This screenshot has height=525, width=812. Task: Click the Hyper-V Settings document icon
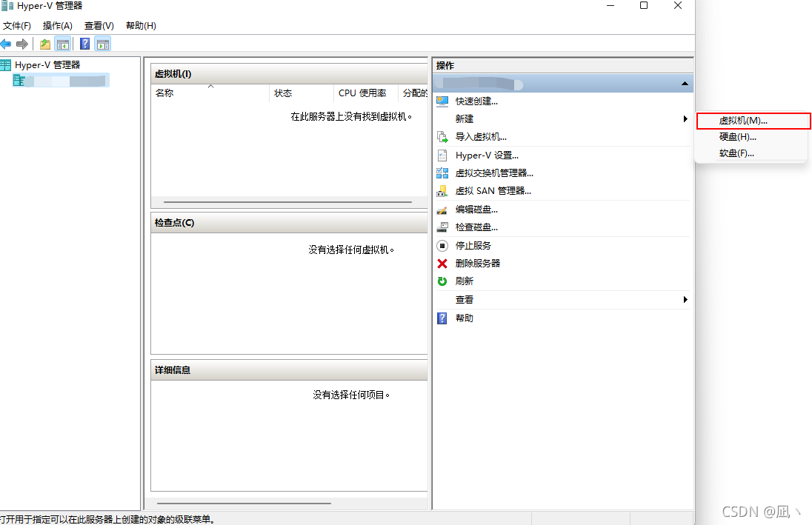442,156
